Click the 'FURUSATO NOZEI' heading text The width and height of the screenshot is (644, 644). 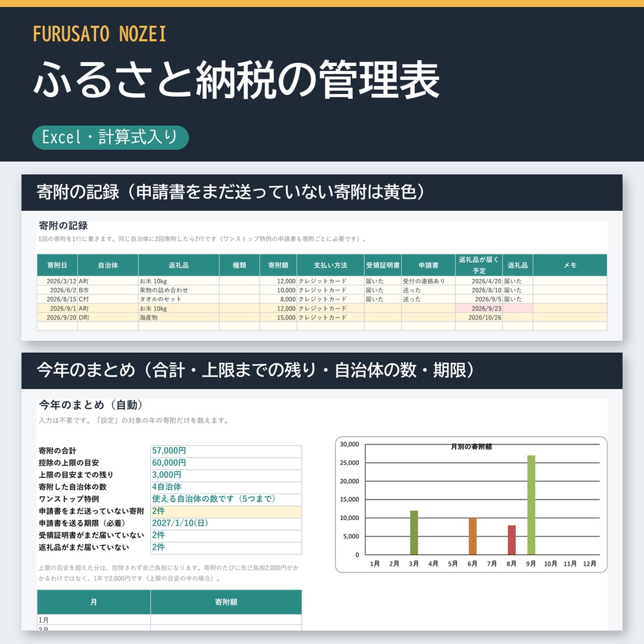(99, 34)
